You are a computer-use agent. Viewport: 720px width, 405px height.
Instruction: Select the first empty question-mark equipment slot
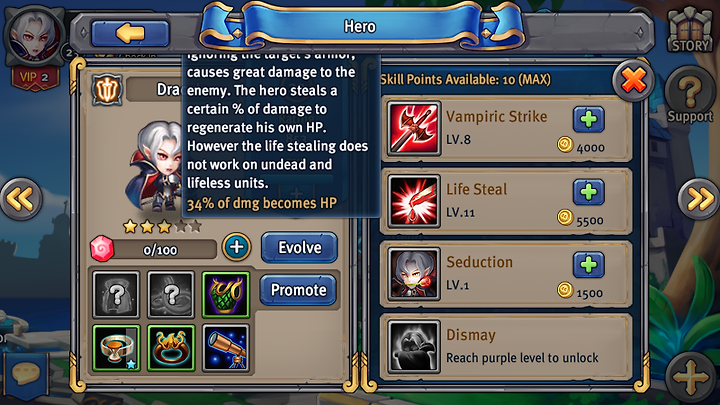click(116, 295)
